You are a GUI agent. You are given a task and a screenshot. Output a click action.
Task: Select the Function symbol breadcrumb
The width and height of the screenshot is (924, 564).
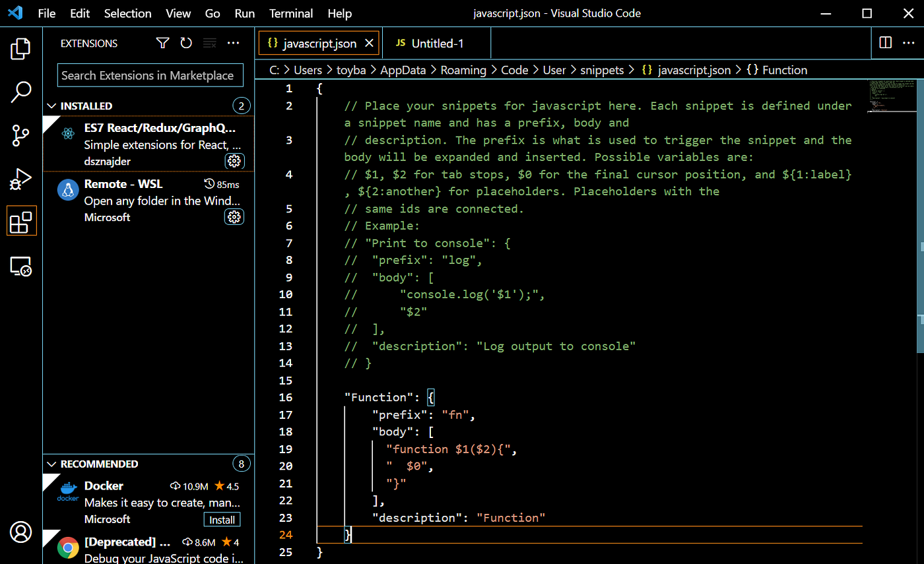(777, 70)
